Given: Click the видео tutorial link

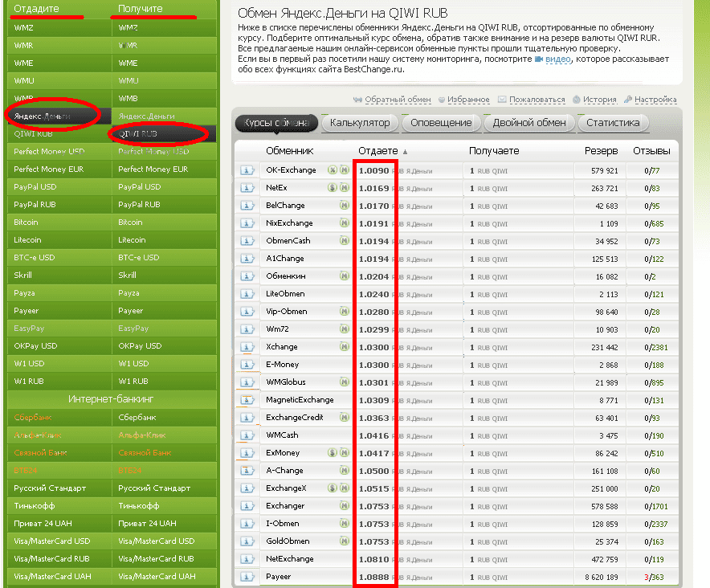Looking at the screenshot, I should (x=558, y=59).
